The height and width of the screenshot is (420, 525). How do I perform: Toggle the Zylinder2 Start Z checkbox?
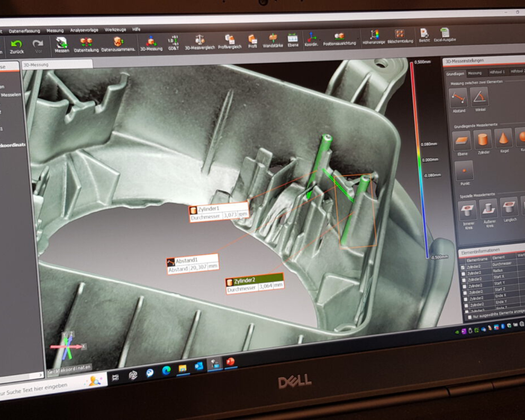click(465, 293)
